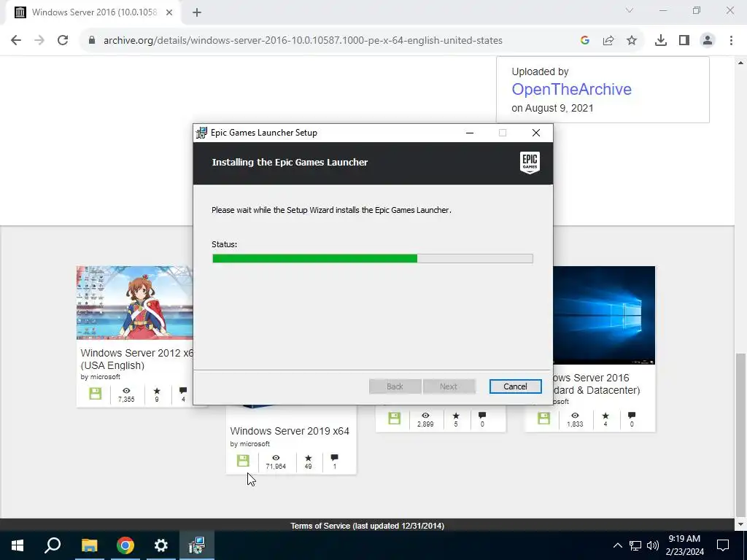
Task: Open a new browser tab
Action: click(x=197, y=12)
